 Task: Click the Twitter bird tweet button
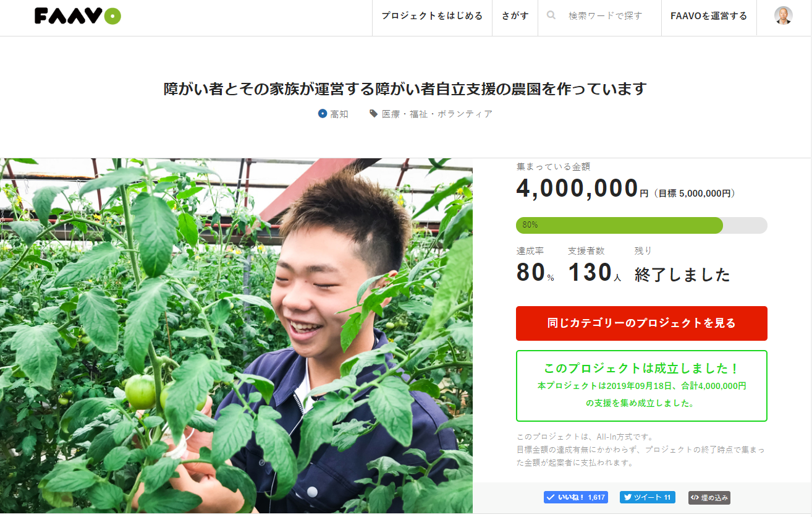point(648,497)
